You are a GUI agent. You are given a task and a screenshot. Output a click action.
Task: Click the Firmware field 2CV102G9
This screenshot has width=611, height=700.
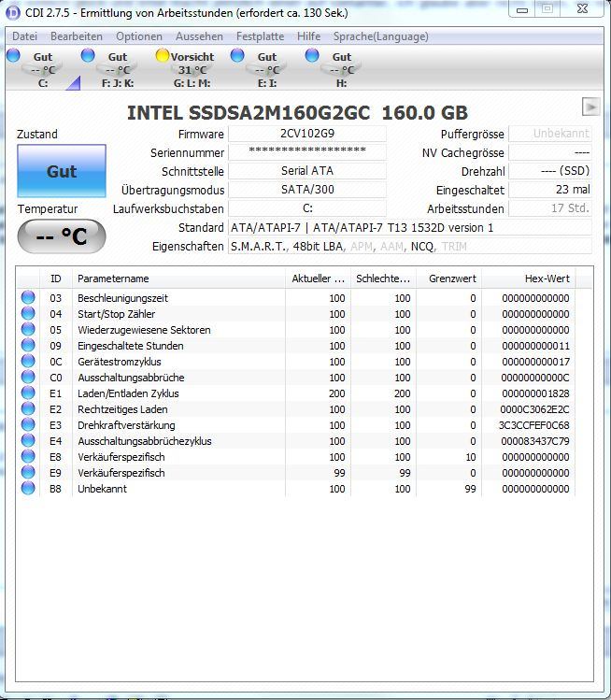coord(307,134)
